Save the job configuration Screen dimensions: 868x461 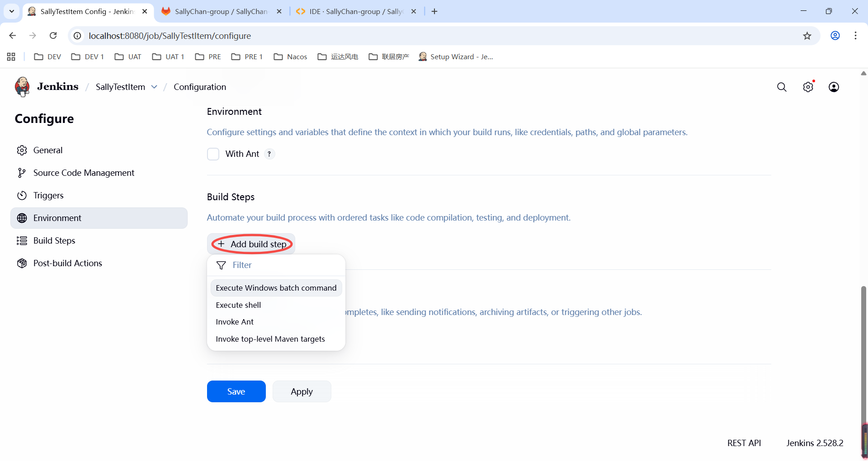pos(236,391)
